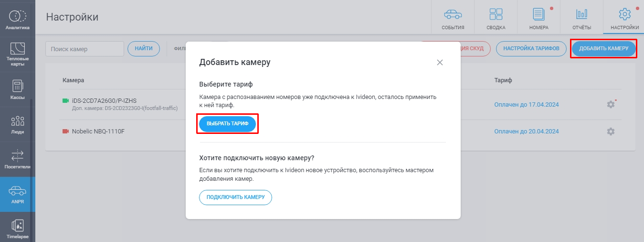This screenshot has width=644, height=242.
Task: Open gear settings for iDS-2CD7A26G0/P-IZHS camera
Action: [x=611, y=104]
